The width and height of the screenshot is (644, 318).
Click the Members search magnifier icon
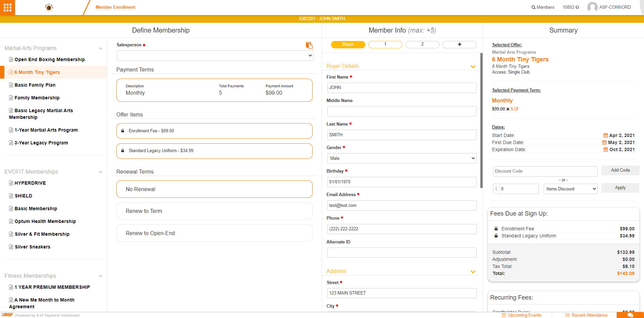533,7
